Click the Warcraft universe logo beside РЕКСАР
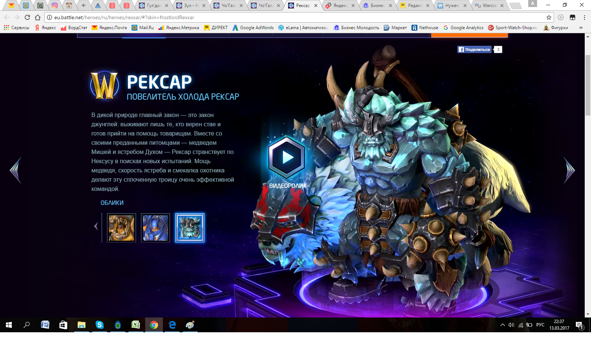 pos(105,85)
